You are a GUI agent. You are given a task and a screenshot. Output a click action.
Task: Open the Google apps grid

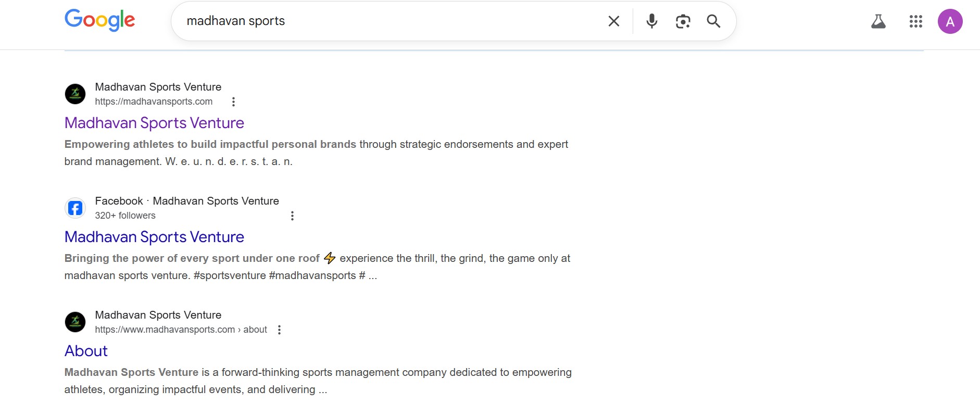click(x=915, y=21)
